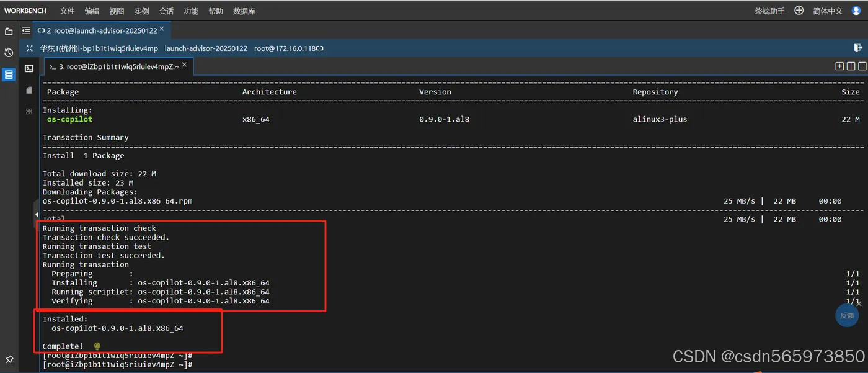The height and width of the screenshot is (373, 868).
Task: Click the circled plus icon in top bar
Action: [799, 11]
